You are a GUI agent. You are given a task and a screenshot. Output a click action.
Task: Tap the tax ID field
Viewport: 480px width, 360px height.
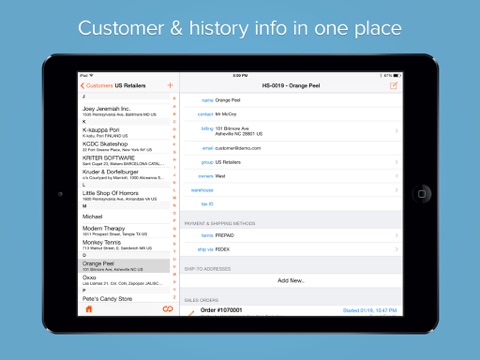(x=292, y=204)
